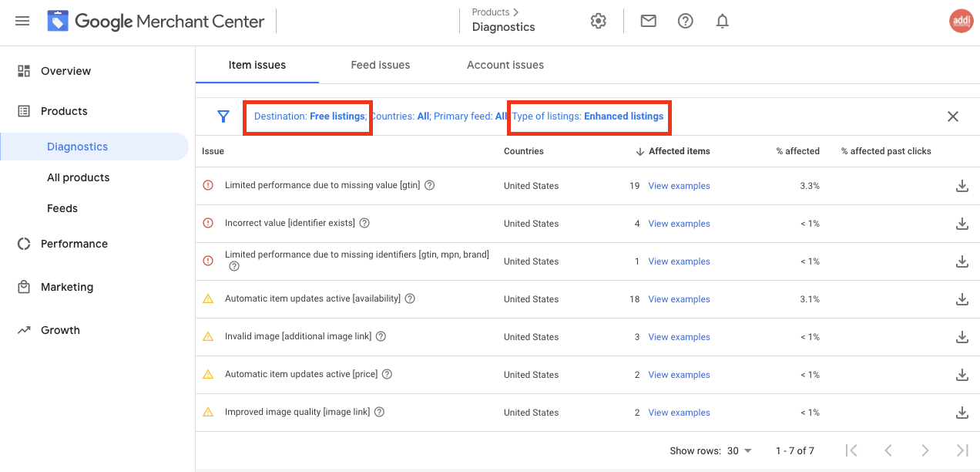Download the missing identifiers gtin, mpn, brand issue

pos(962,261)
